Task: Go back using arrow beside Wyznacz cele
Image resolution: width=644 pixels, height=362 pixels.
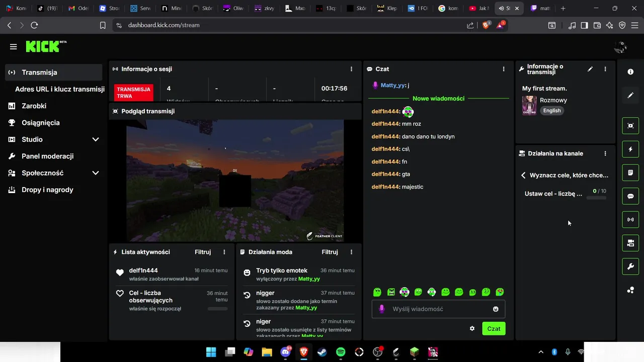Action: click(x=523, y=175)
